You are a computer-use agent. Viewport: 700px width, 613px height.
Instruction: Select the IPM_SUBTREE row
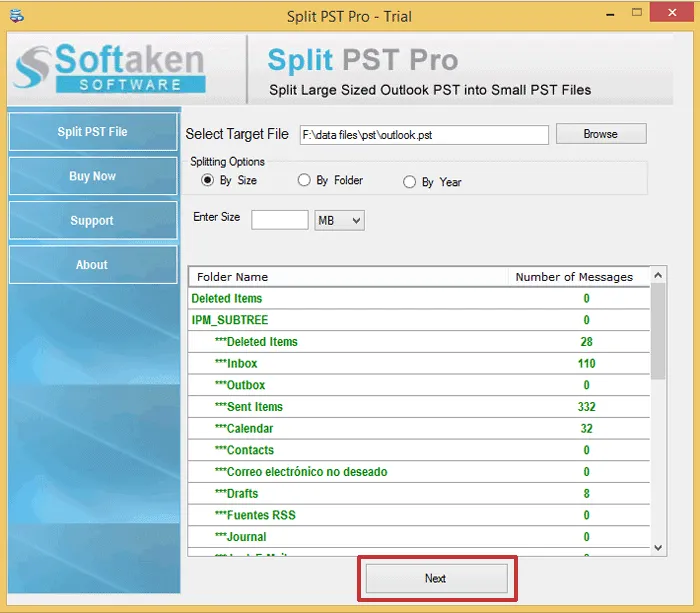coord(419,320)
